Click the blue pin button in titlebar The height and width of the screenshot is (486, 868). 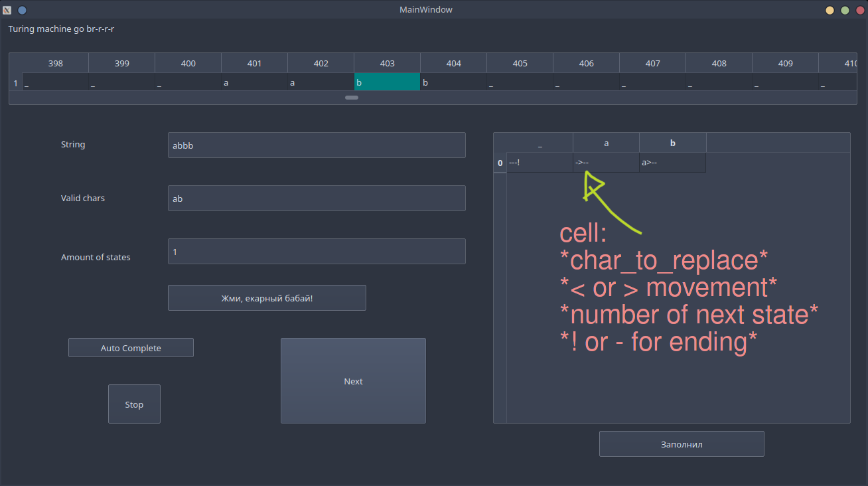(22, 10)
